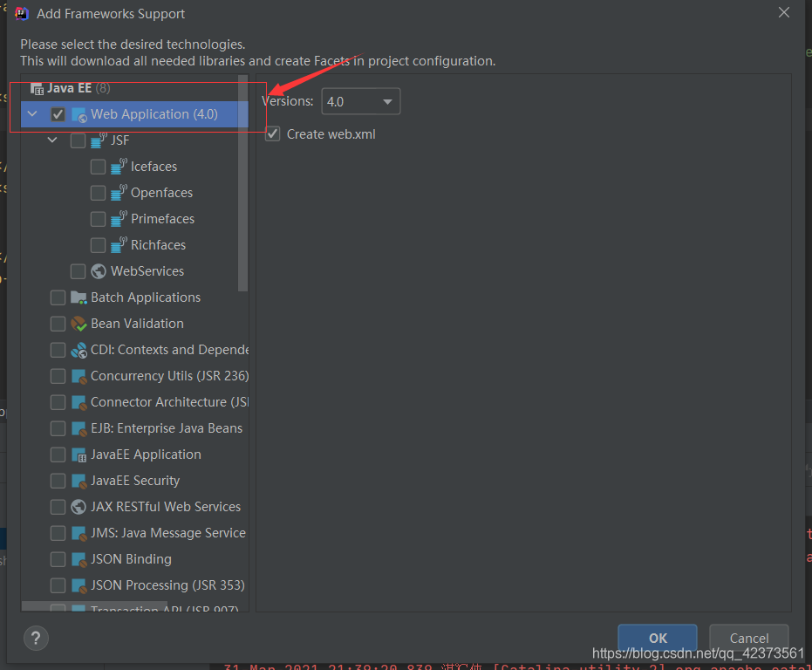Image resolution: width=812 pixels, height=670 pixels.
Task: Check the JavaEE Application checkbox
Action: [x=58, y=455]
